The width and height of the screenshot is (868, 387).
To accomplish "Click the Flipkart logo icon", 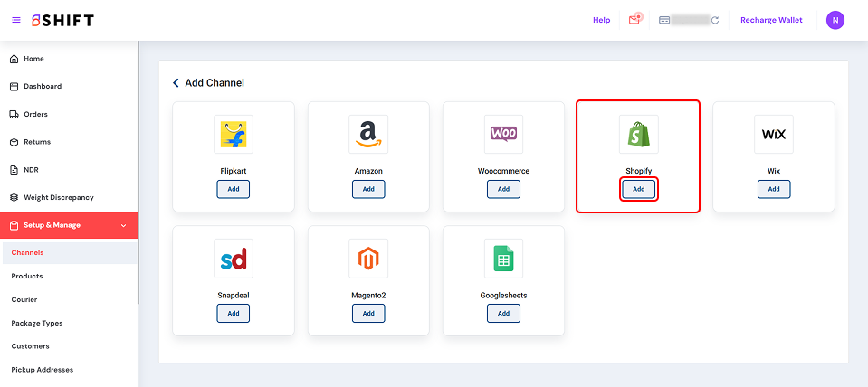I will point(233,134).
